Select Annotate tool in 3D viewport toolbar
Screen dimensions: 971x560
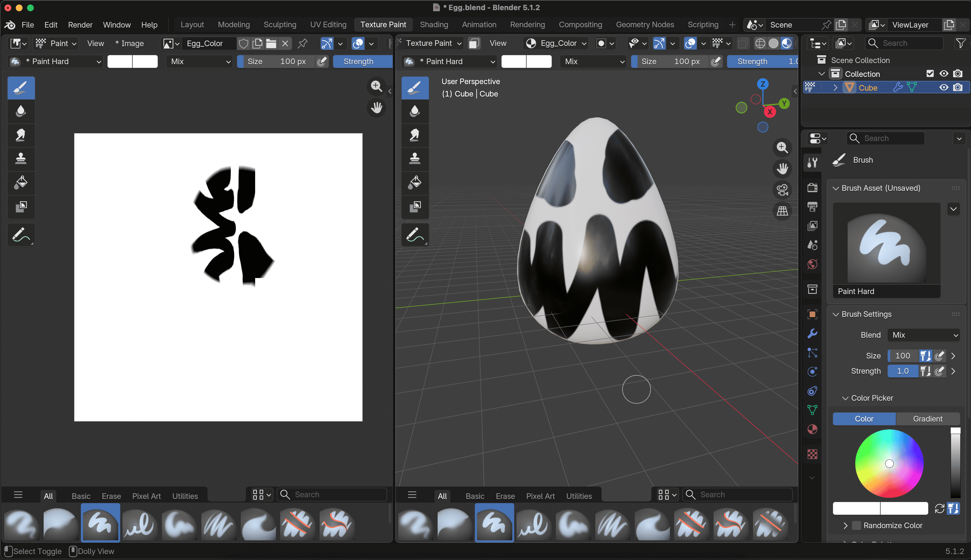pos(415,235)
